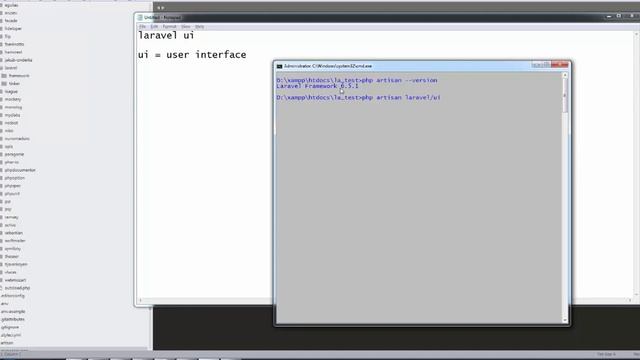The image size is (640, 360).
Task: Open .env.example file in sidebar
Action: point(13,311)
